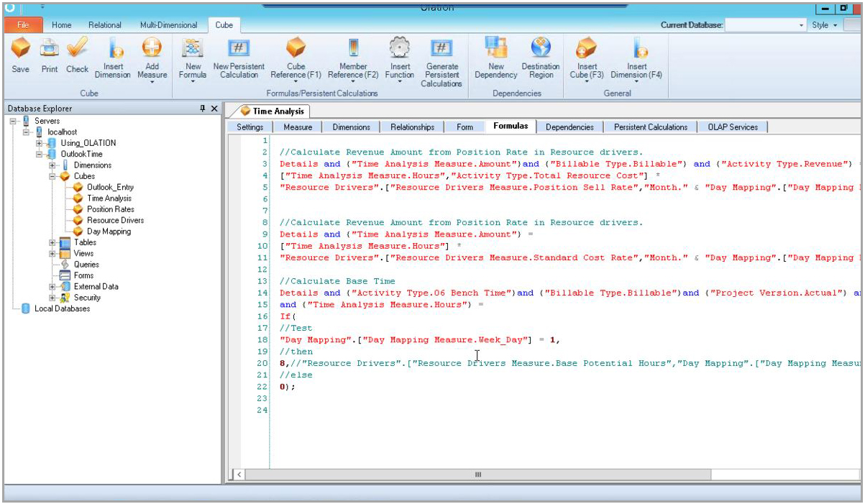Select the Using_OLATION database label

[88, 143]
